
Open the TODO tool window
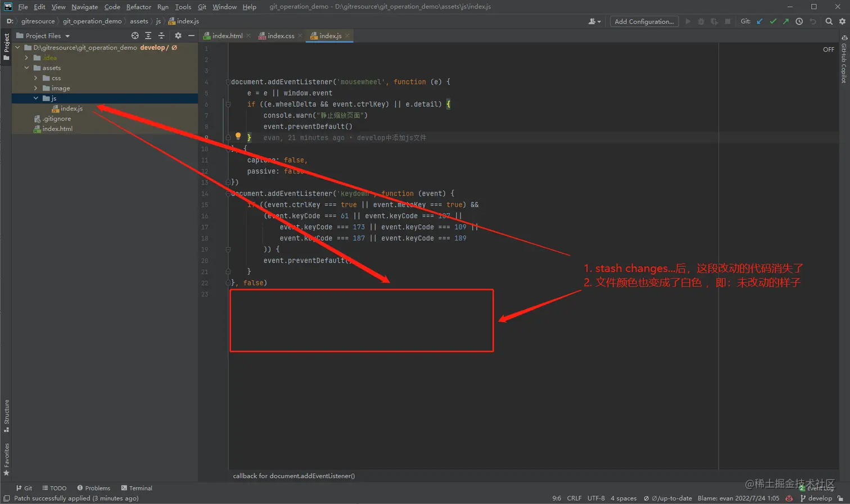click(55, 488)
